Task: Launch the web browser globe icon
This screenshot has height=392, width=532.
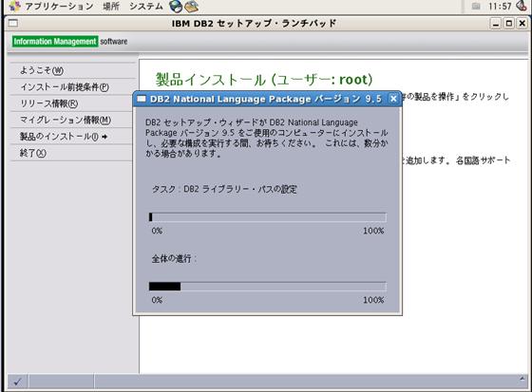Action: click(176, 6)
